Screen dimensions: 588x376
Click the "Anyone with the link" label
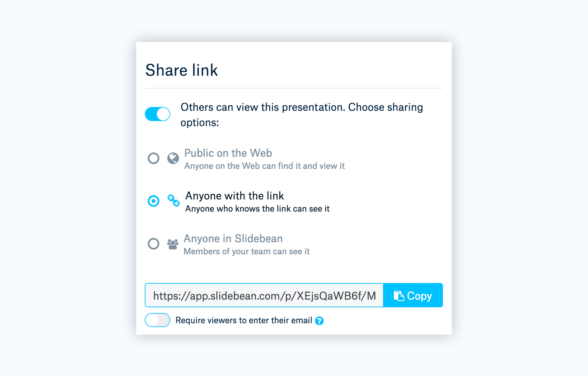234,196
